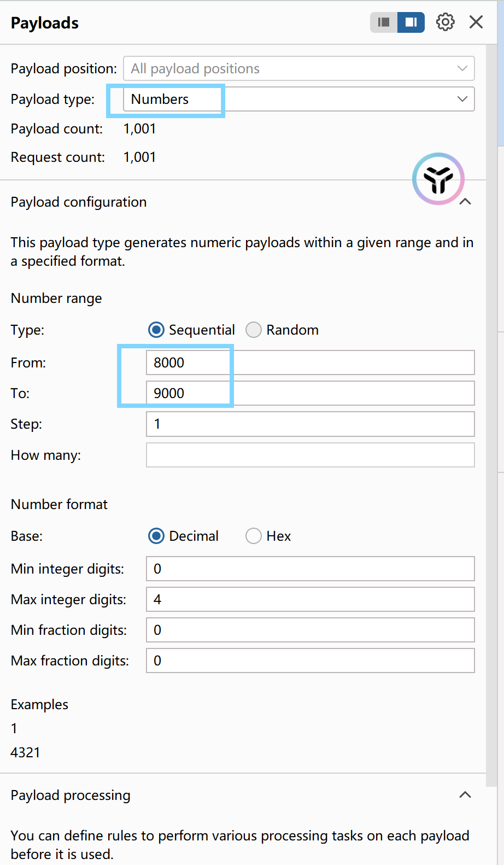Click the circular floating assistant logo icon
This screenshot has height=865, width=504.
pos(438,179)
